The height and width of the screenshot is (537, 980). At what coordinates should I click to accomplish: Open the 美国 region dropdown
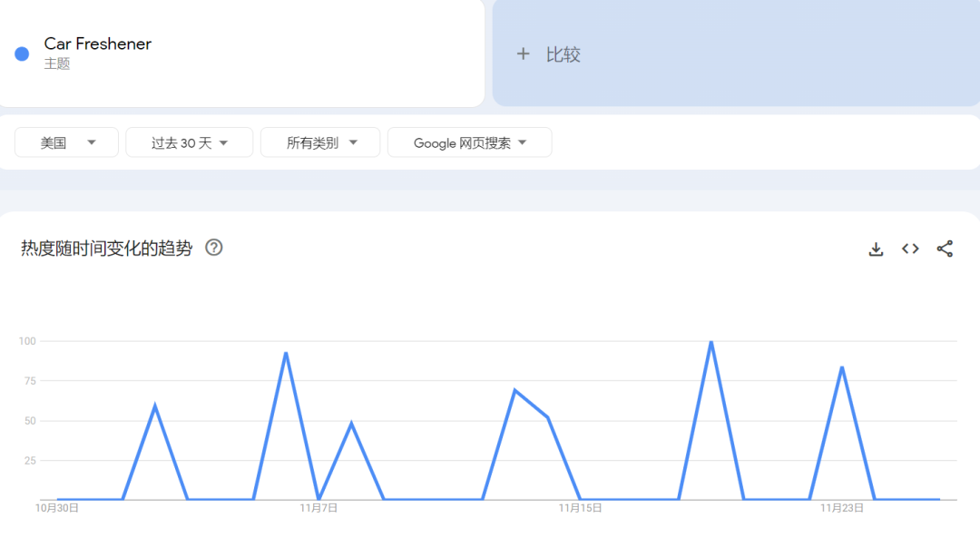click(66, 142)
